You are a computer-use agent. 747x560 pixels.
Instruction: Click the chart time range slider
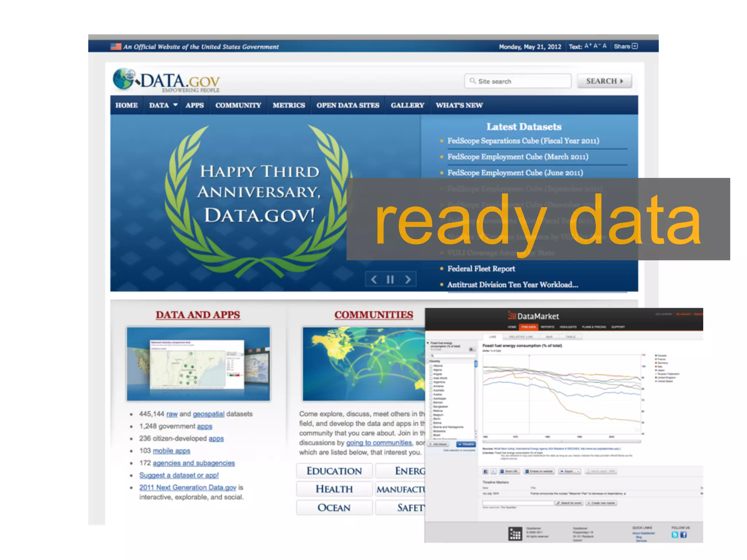tap(562, 442)
